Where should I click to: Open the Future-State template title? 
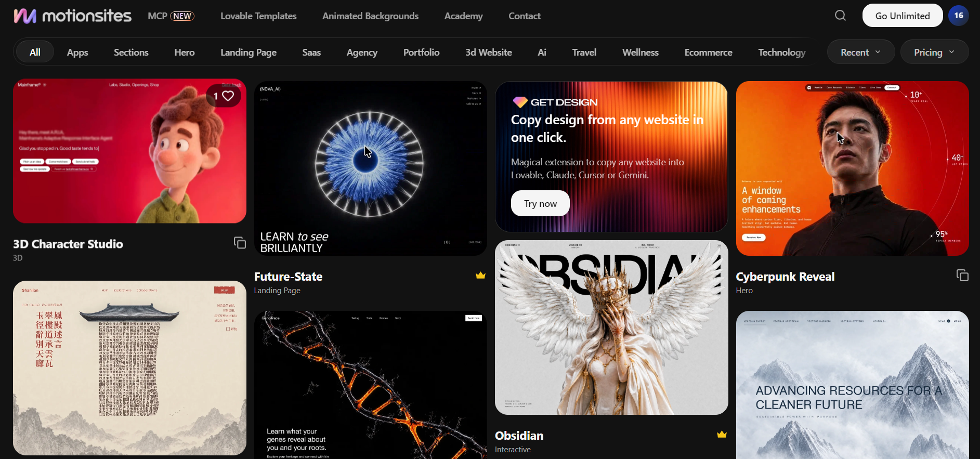(288, 277)
